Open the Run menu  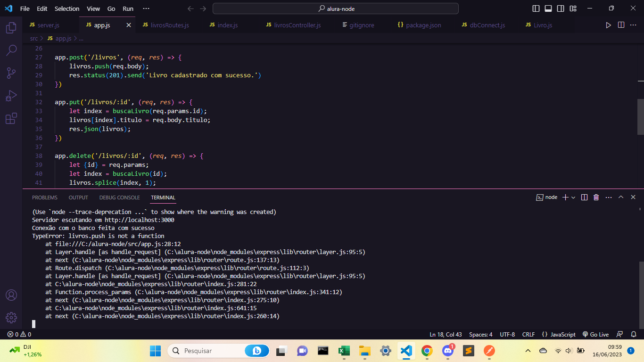click(x=128, y=8)
